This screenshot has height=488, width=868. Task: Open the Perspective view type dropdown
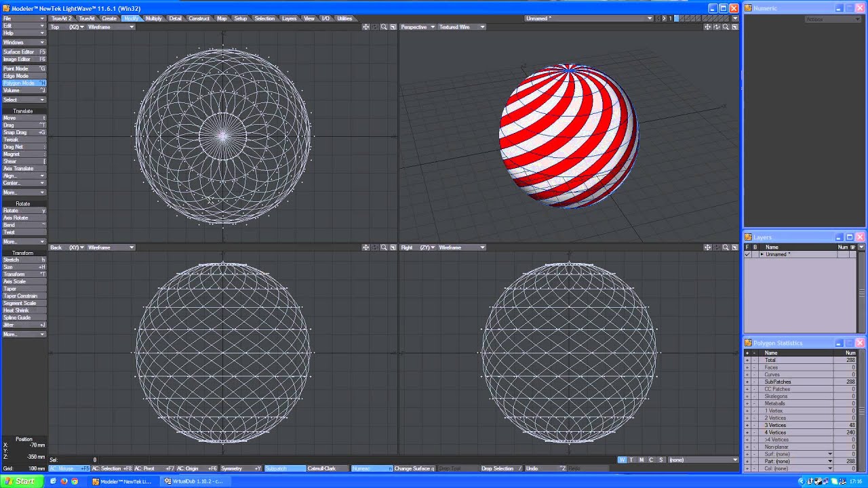pyautogui.click(x=418, y=27)
